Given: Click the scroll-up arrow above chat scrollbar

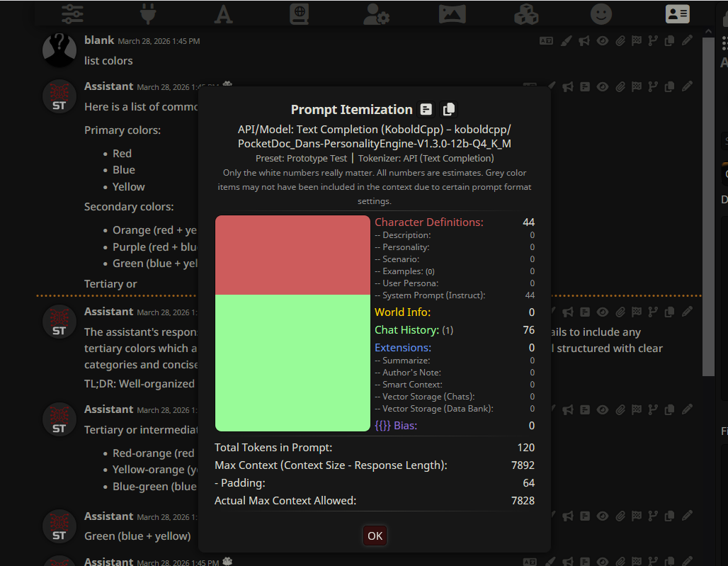Looking at the screenshot, I should (708, 32).
